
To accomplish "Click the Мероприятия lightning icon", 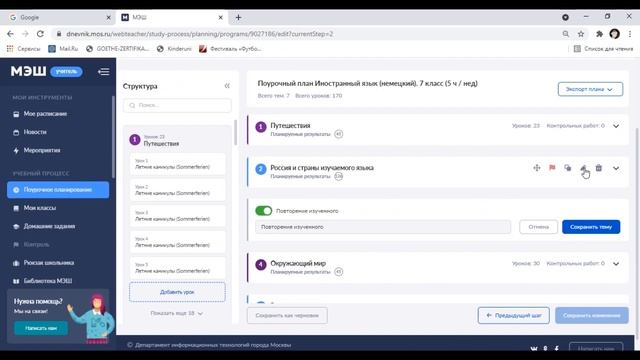I will [16, 151].
